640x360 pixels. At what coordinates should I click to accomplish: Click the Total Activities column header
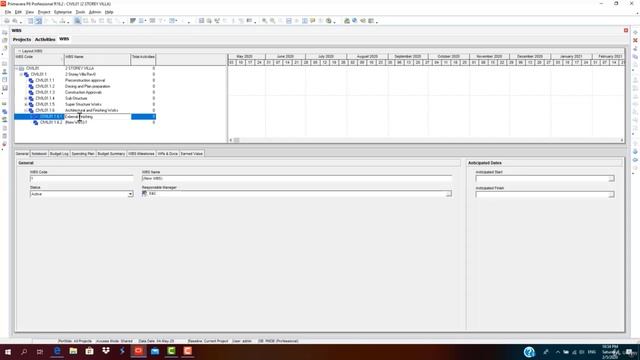[x=143, y=60]
